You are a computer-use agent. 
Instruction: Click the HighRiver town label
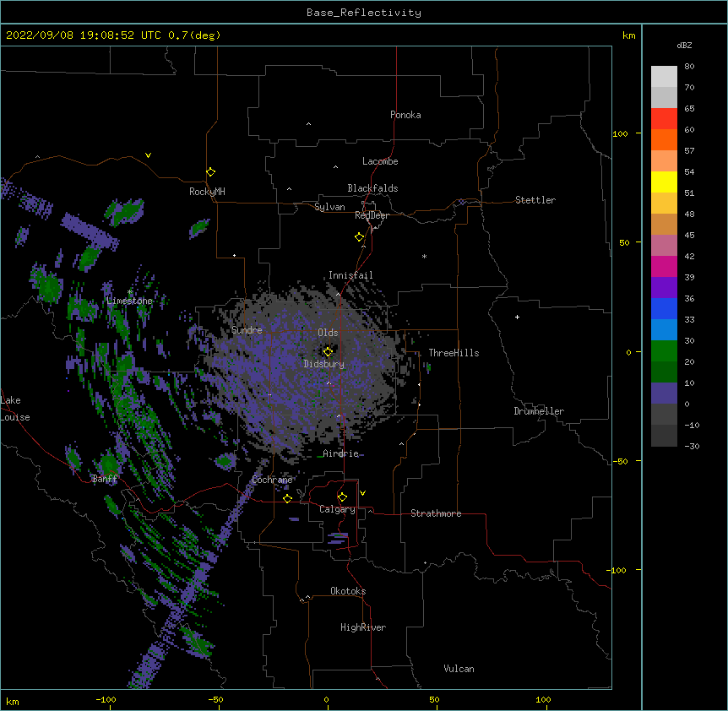point(363,627)
